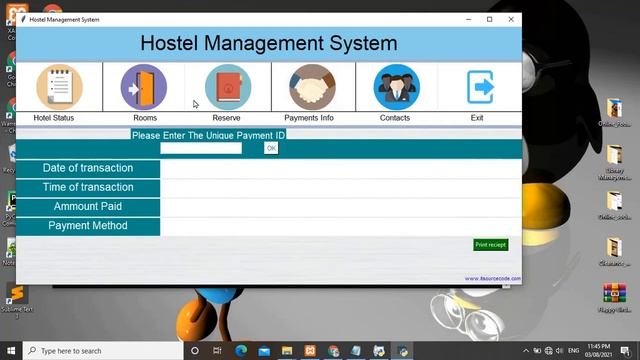Open the Windows Start menu
Viewport: 640px width, 360px height.
pos(11,351)
